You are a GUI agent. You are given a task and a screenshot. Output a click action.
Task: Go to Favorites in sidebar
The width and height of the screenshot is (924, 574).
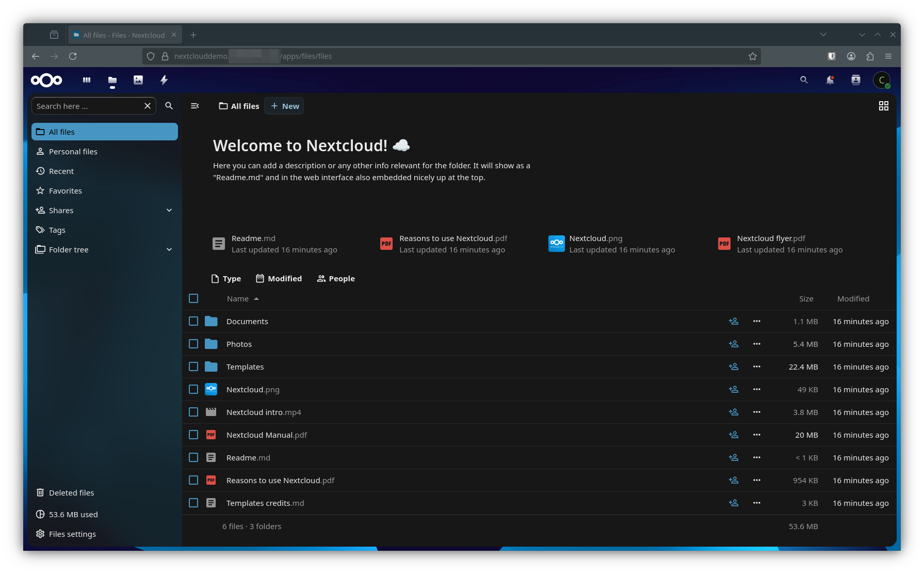tap(66, 191)
